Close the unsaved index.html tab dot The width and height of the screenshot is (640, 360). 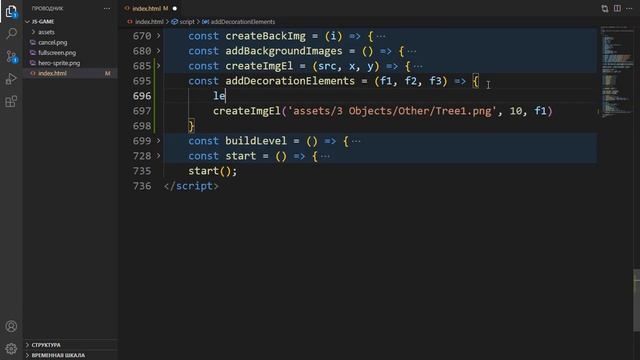[175, 8]
